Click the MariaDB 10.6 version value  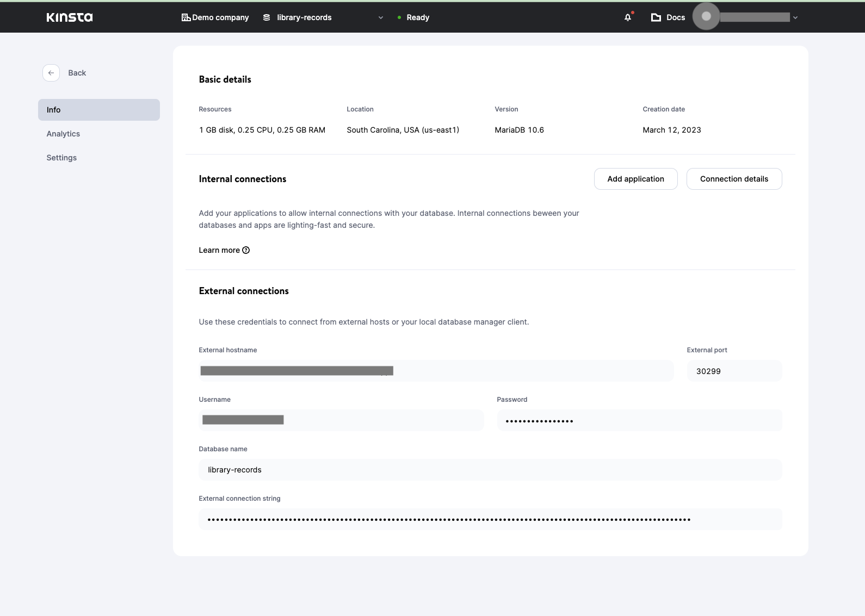(519, 130)
